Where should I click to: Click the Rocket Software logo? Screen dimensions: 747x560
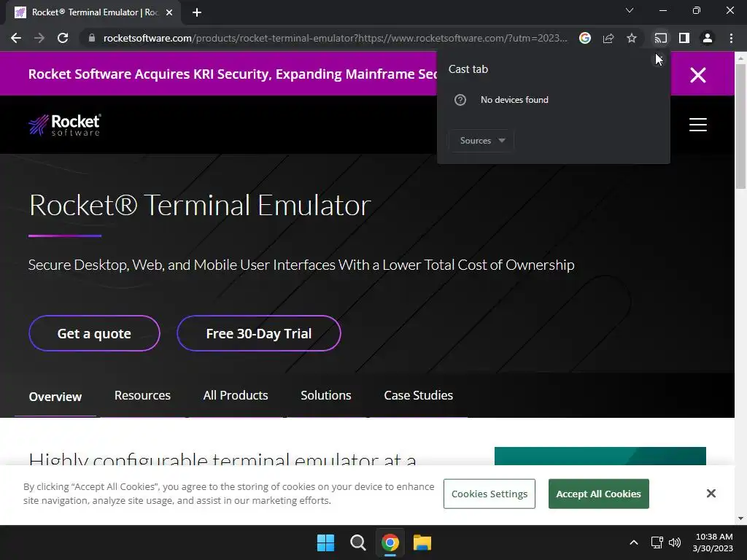[64, 125]
